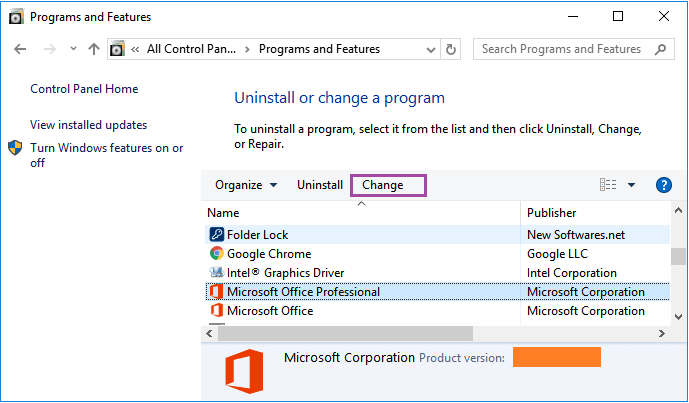Click the Google Chrome icon

217,254
